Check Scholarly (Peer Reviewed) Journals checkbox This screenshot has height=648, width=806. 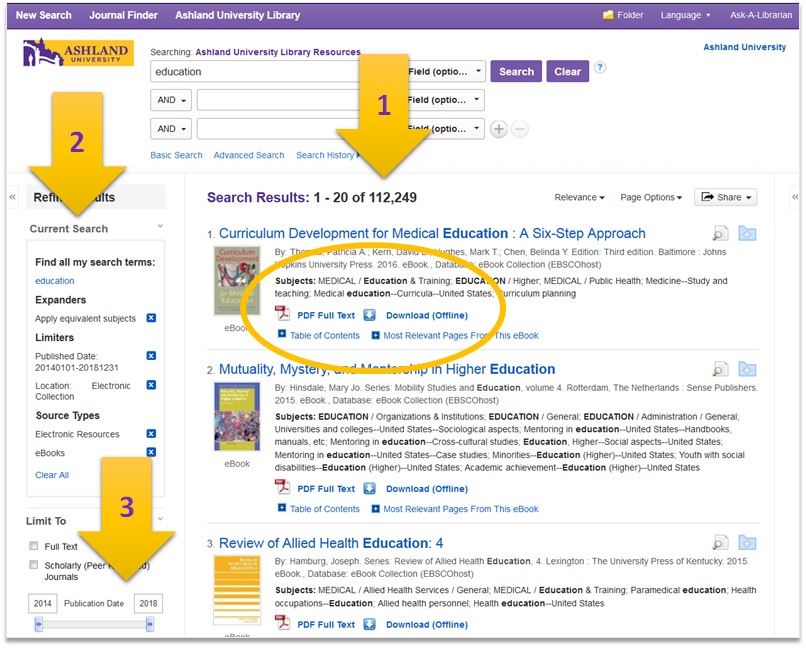(34, 565)
